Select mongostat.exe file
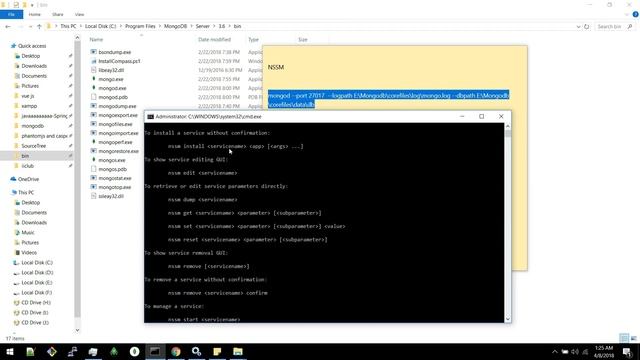 (x=115, y=178)
